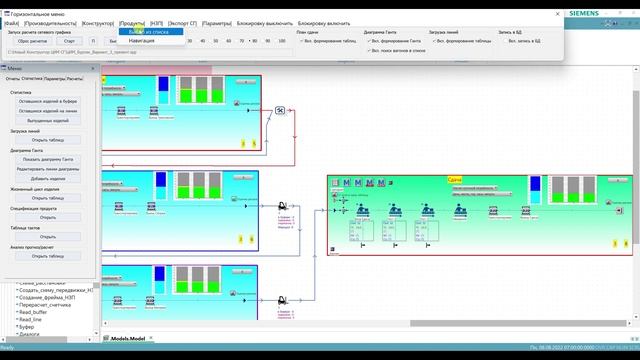Click Показать диаграмму Ганта button
Viewport: 640px width, 360px height.
[48, 160]
